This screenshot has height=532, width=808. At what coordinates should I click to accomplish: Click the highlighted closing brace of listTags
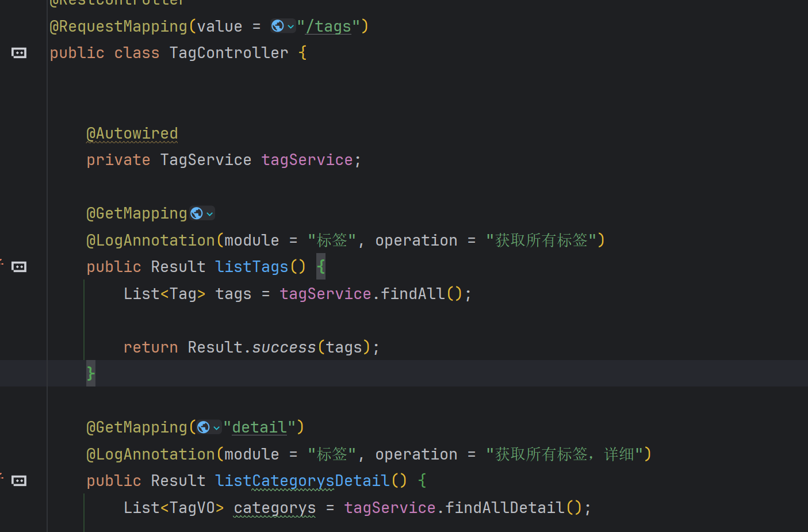click(x=91, y=374)
